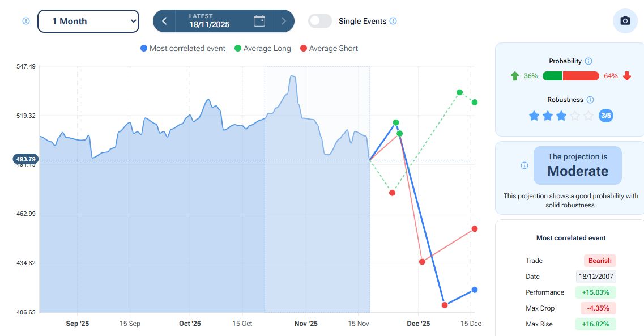
Task: Click the probability green-red bar
Action: [570, 76]
